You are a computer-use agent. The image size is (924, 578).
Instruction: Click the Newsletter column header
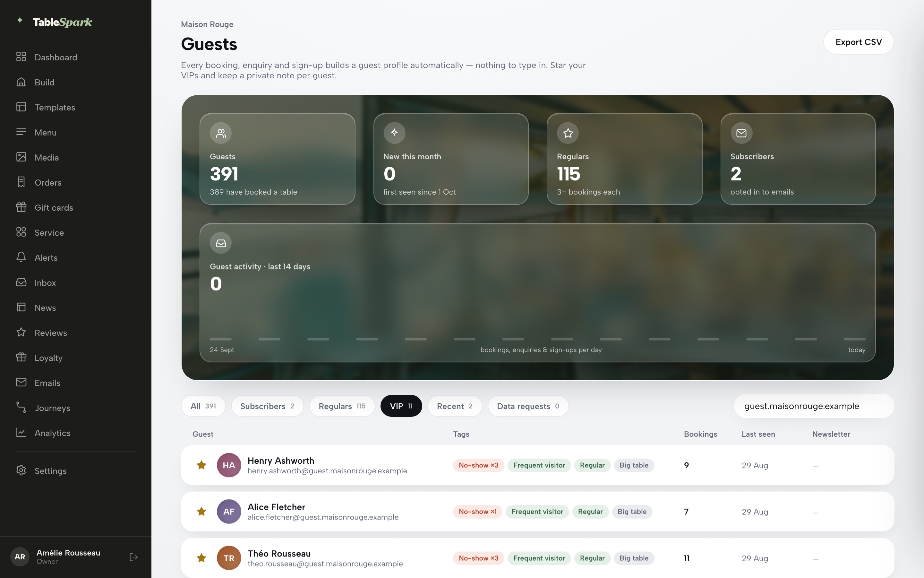tap(831, 434)
